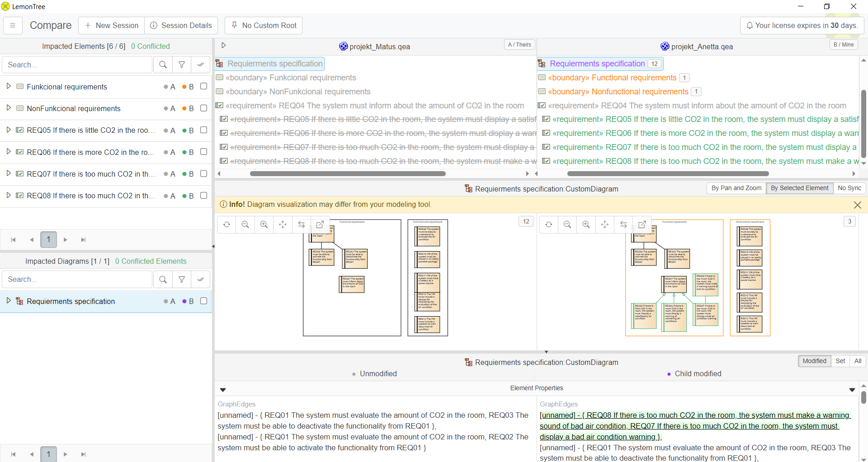Collapse the left panel splitter arrow
Image resolution: width=868 pixels, height=462 pixels.
coord(213,247)
